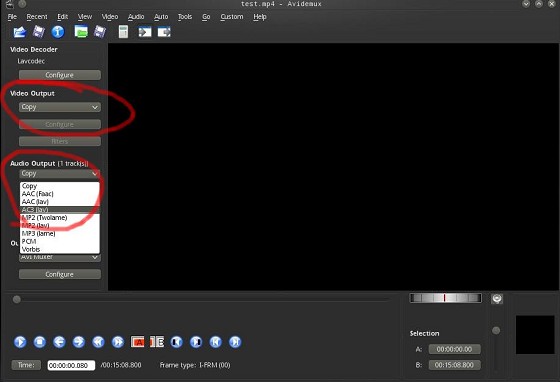Image resolution: width=560 pixels, height=382 pixels.
Task: Open the File menu
Action: pyautogui.click(x=12, y=17)
